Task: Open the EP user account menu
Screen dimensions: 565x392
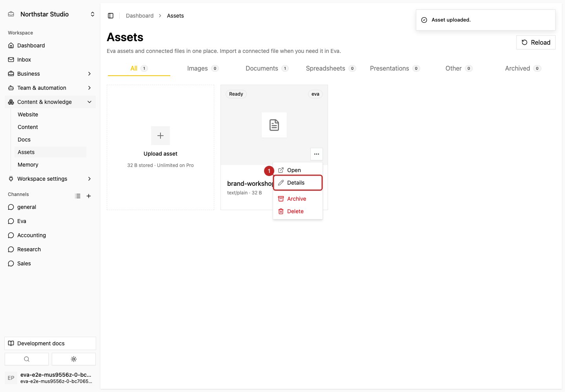Action: tap(50, 378)
